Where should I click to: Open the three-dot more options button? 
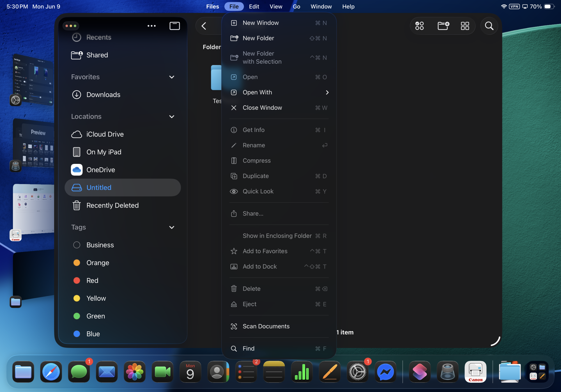(151, 26)
